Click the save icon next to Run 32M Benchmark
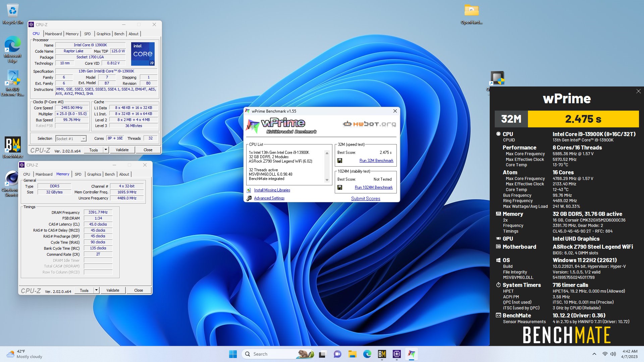644x362 pixels. (340, 161)
